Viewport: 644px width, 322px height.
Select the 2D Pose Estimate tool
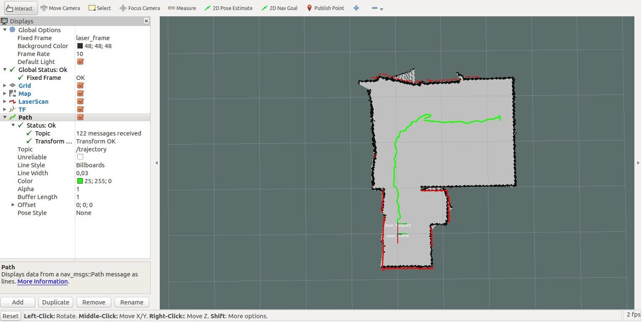pyautogui.click(x=228, y=8)
